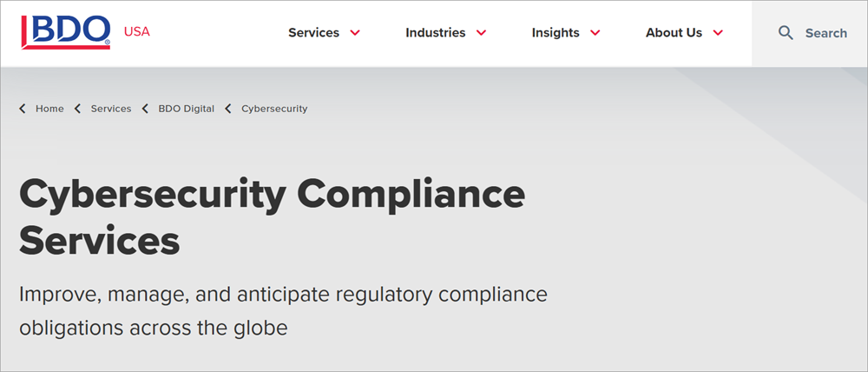Open the Insights menu item
The image size is (868, 372).
tap(556, 33)
